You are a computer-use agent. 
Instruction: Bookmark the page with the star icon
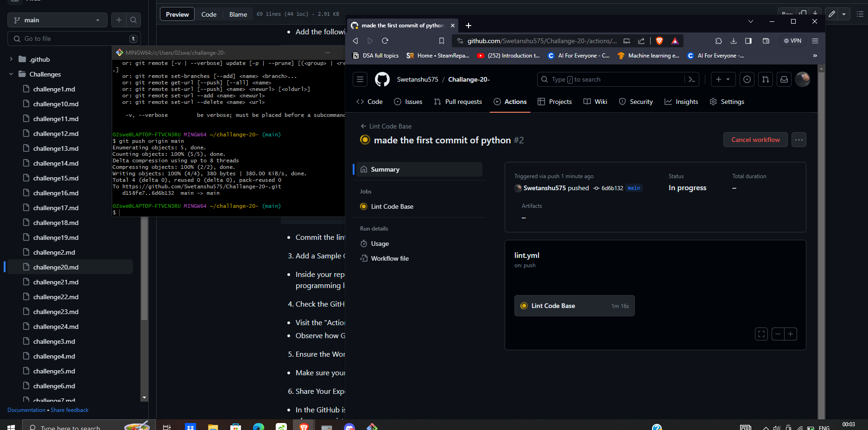click(x=441, y=40)
